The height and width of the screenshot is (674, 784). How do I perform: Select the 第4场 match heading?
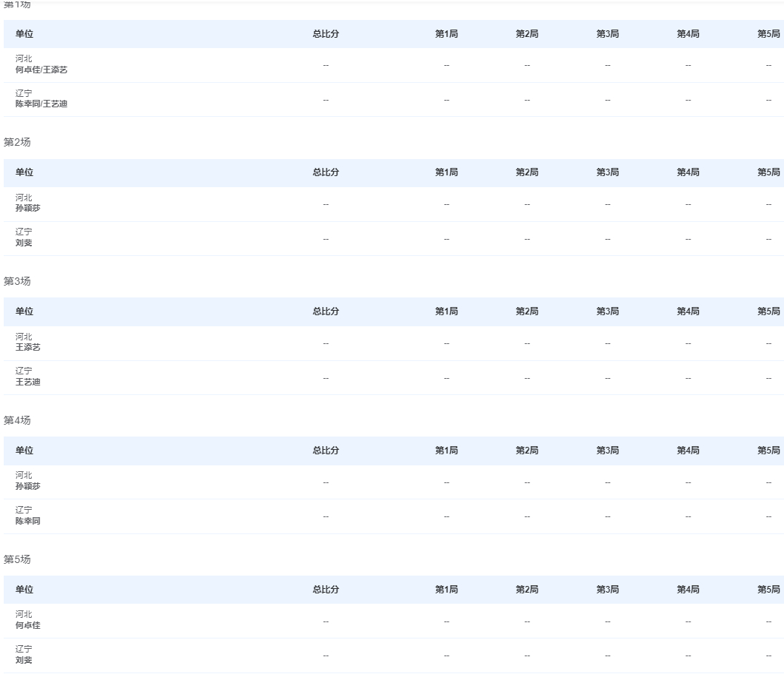(17, 420)
